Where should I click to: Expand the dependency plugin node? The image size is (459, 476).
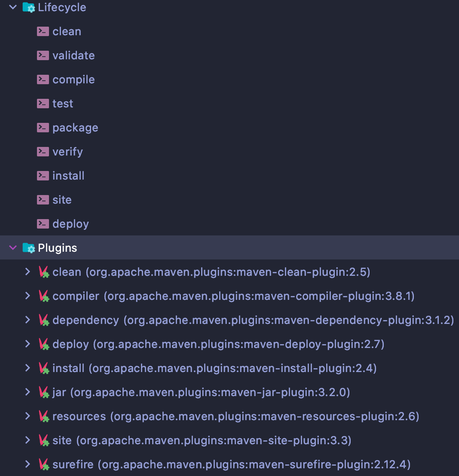click(x=28, y=320)
